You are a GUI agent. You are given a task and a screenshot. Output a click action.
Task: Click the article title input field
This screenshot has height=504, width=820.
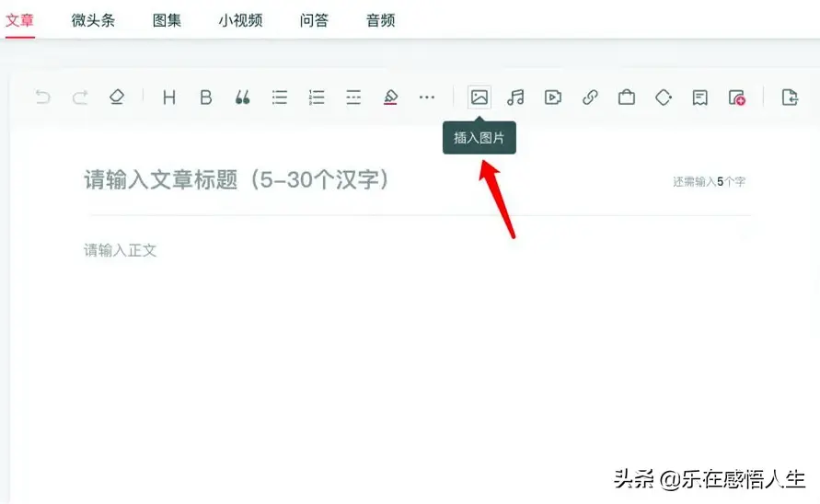[368, 180]
